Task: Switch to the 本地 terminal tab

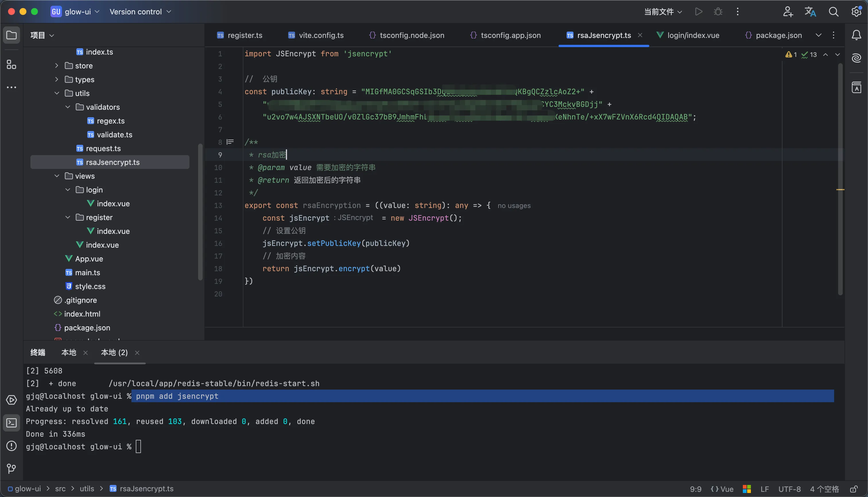Action: (x=69, y=352)
